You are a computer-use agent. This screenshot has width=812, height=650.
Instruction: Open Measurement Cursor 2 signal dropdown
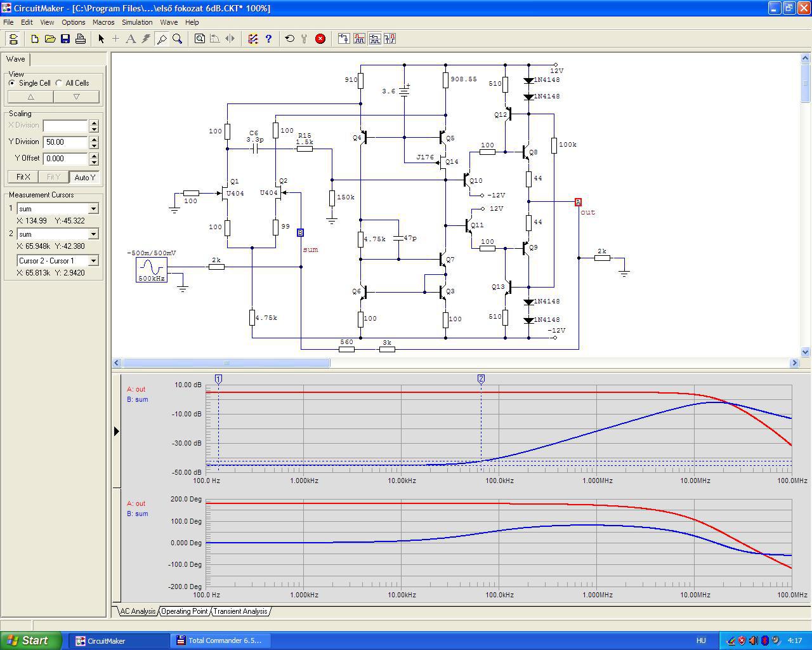[x=93, y=234]
